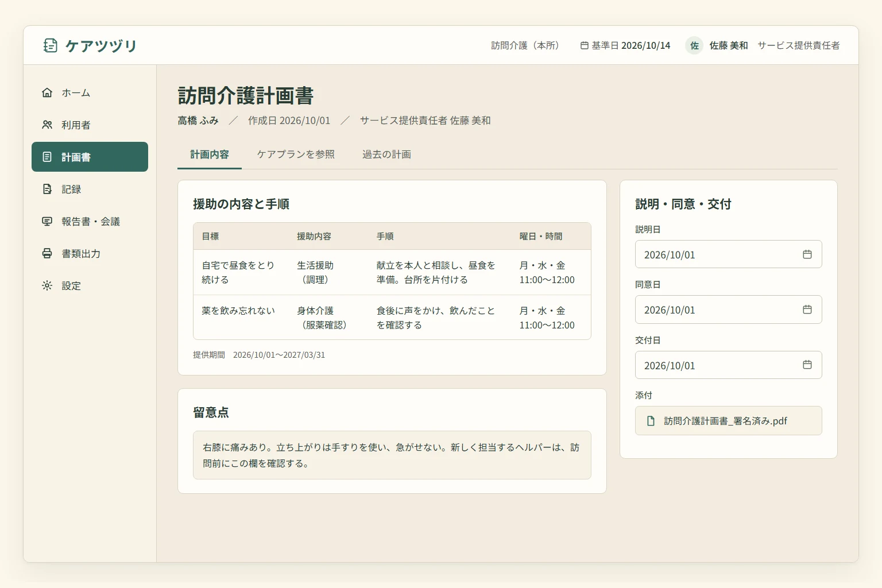This screenshot has width=882, height=588.
Task: Click the ケアツヅリ logo icon
Action: [x=51, y=45]
